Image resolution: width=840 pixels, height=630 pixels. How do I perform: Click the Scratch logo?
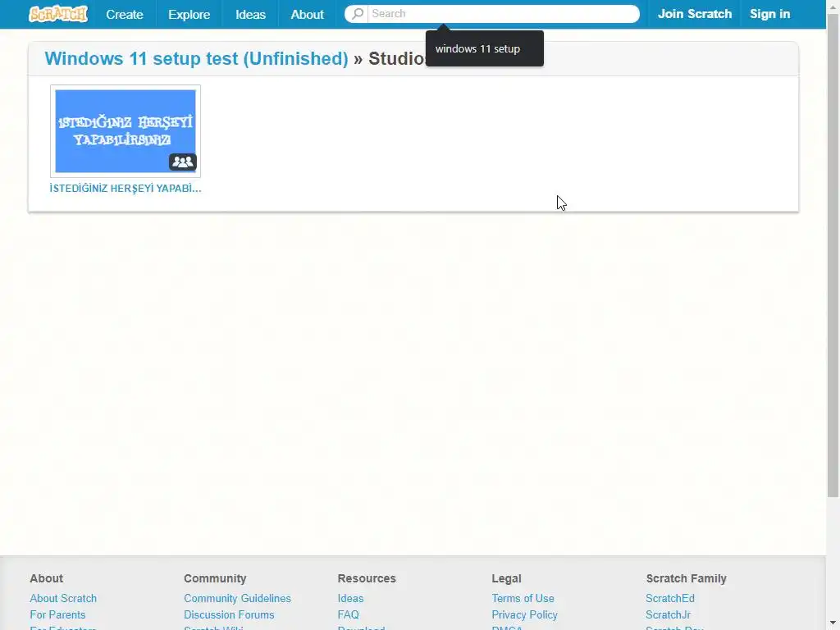click(x=58, y=14)
